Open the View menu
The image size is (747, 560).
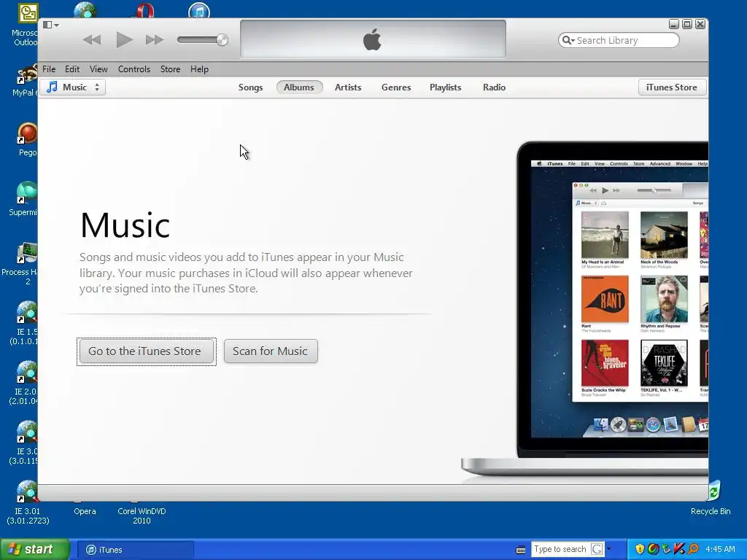(x=98, y=69)
